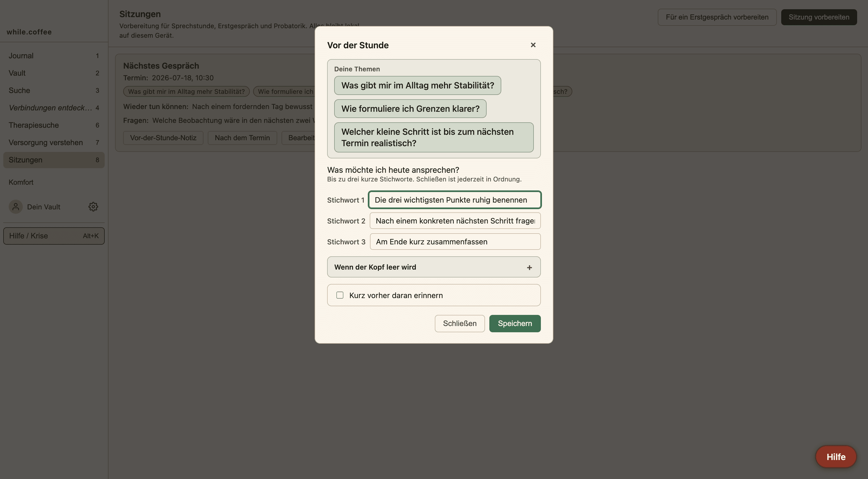Open Therapiesuche in sidebar
This screenshot has width=868, height=479.
[x=54, y=125]
